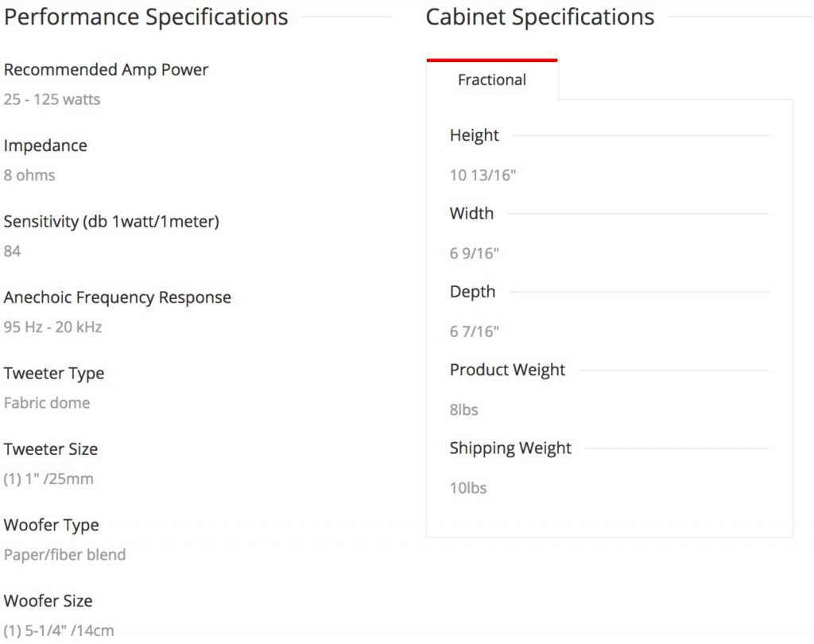Click the Paper/fiber blend value
Screen dimensions: 814x644
pos(64,555)
